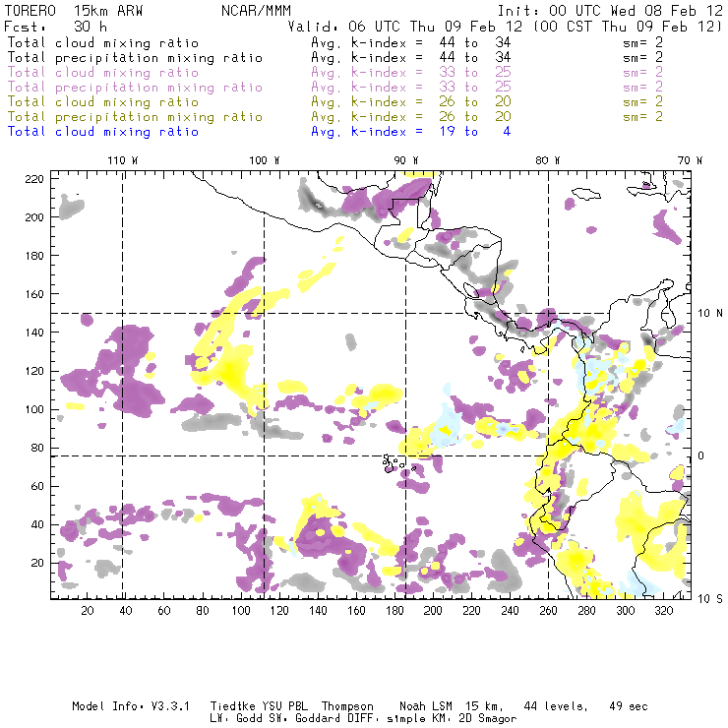
Task: Click the Jamaica island outline on the map
Action: tap(586, 193)
